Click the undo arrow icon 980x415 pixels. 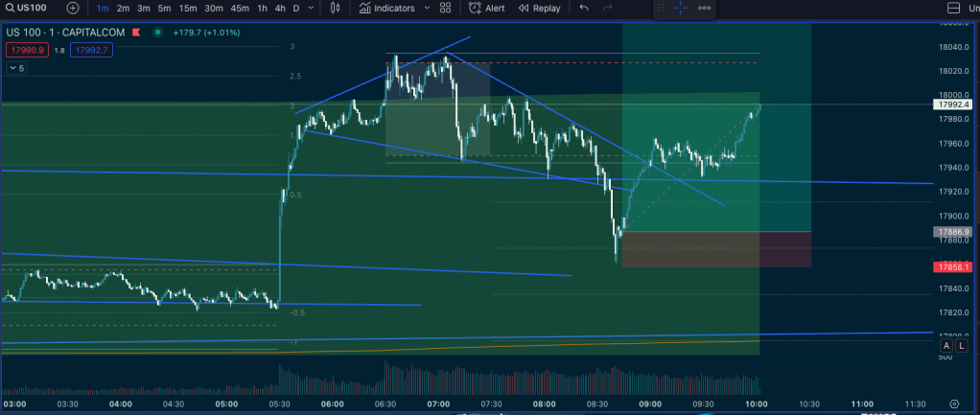(584, 8)
